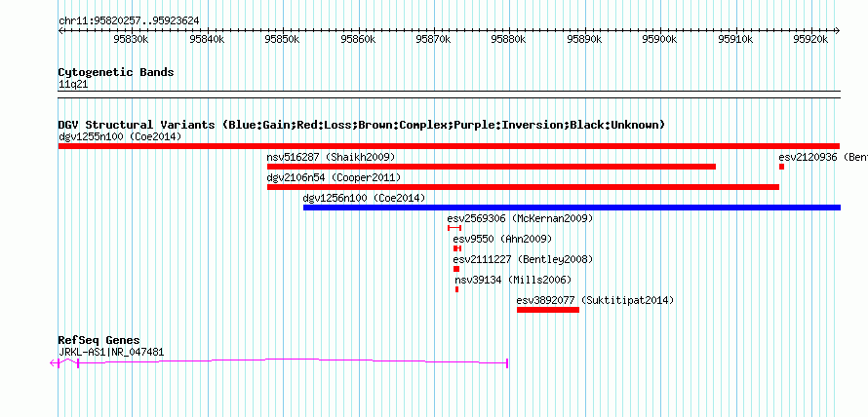Open the dgv1255n100 (Coe2014) label
Image resolution: width=868 pixels, height=417 pixels.
[x=120, y=136]
